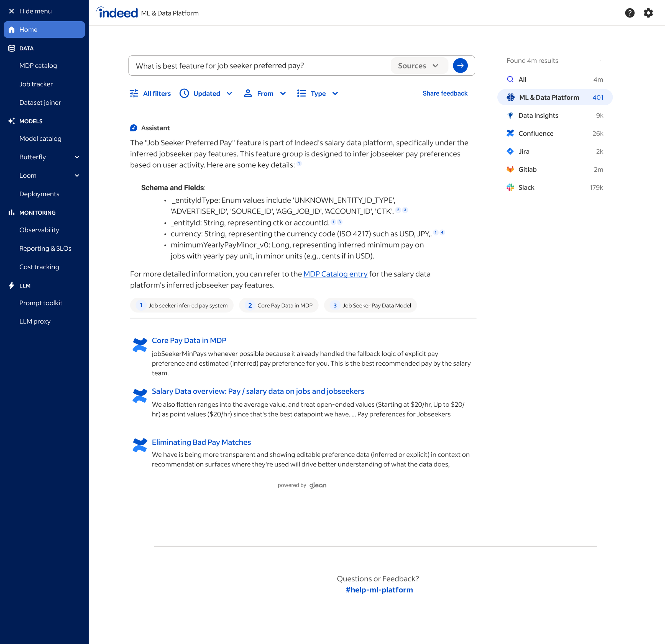Click the Hide menu X icon

pos(12,11)
